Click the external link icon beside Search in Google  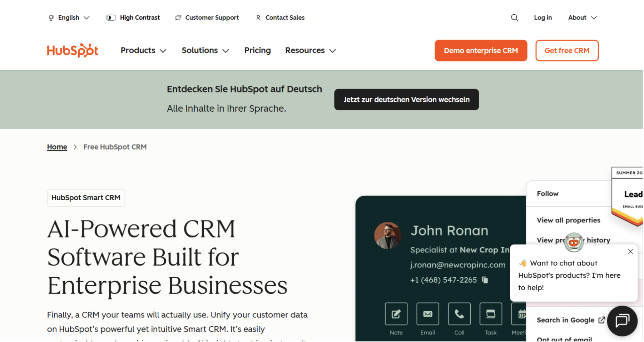pyautogui.click(x=602, y=320)
